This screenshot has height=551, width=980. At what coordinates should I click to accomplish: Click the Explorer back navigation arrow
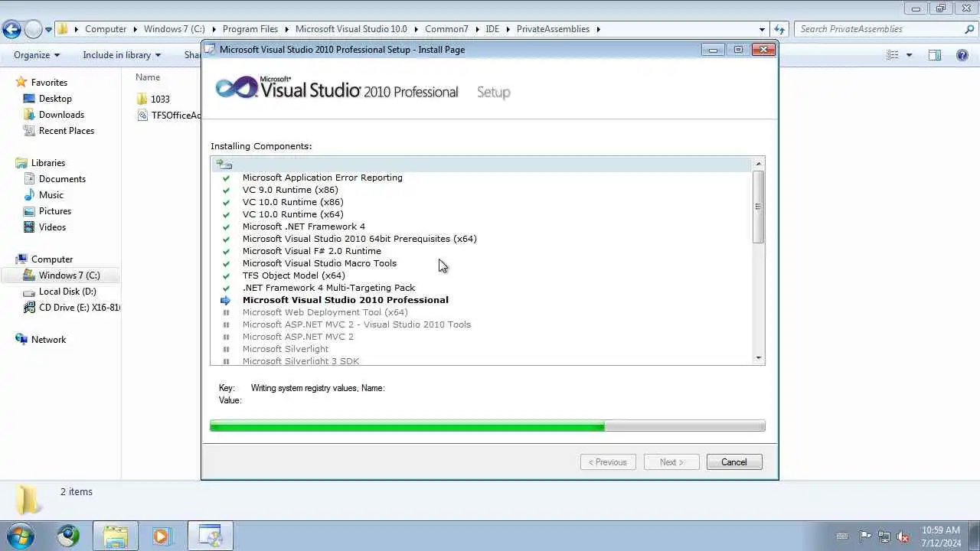(11, 30)
